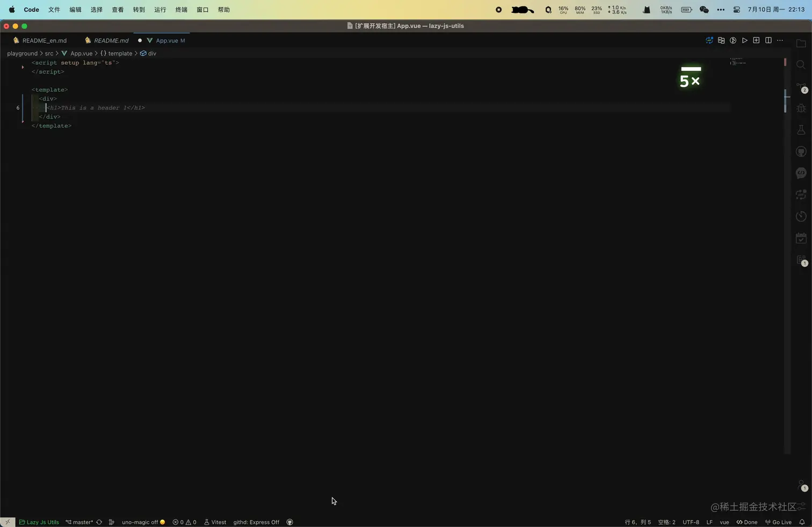The height and width of the screenshot is (527, 812).
Task: Click the notifications bell in the status bar
Action: 802,522
